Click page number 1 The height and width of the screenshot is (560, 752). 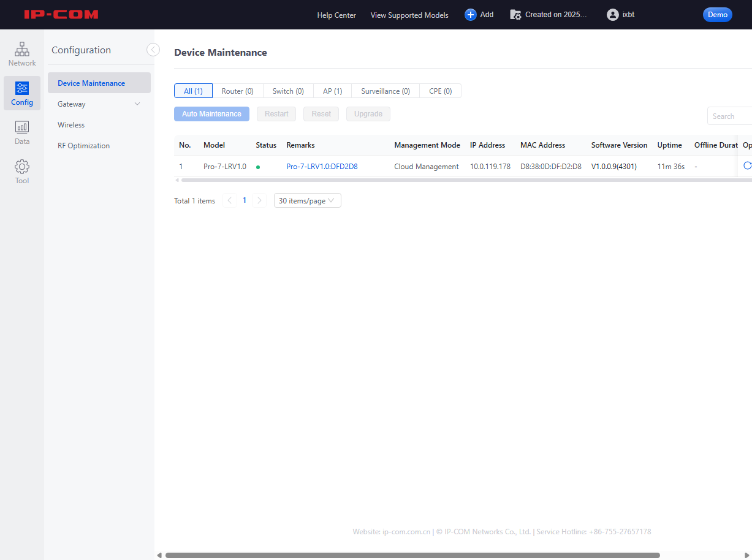(x=245, y=200)
